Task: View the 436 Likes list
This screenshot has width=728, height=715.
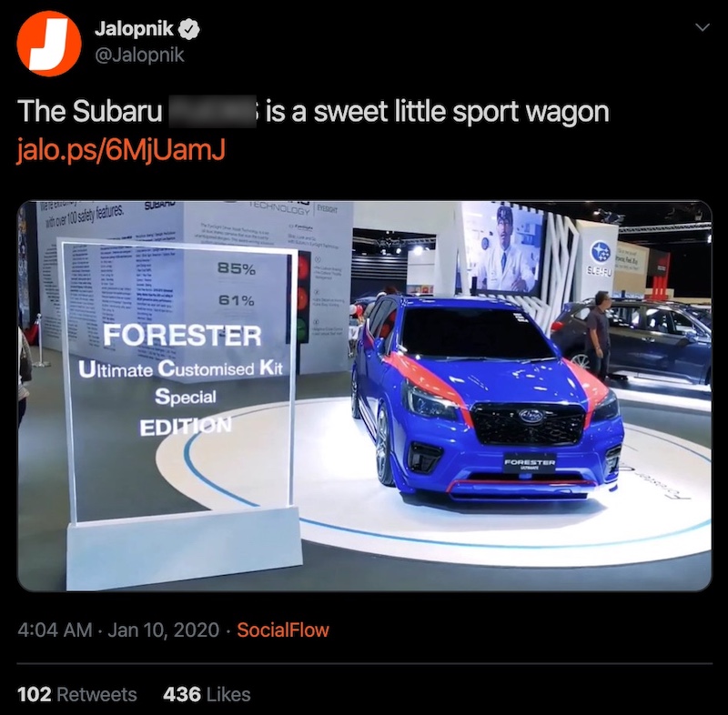Action: pos(207,694)
